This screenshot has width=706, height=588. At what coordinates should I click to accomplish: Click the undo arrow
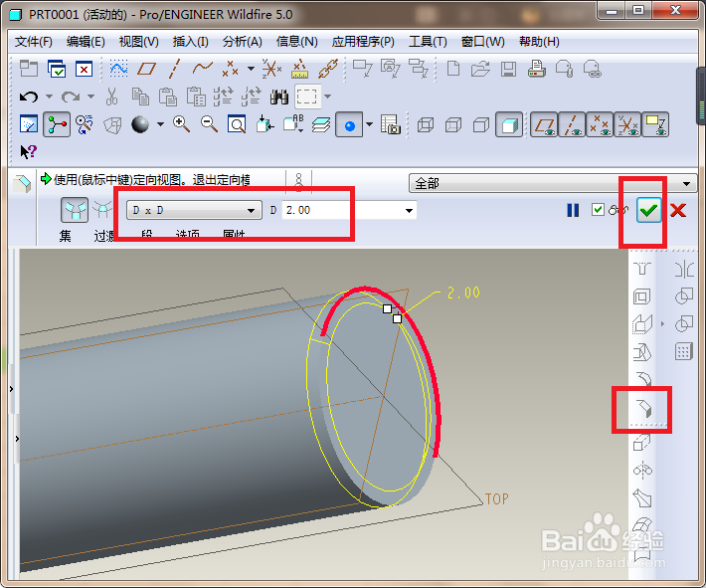[x=29, y=97]
